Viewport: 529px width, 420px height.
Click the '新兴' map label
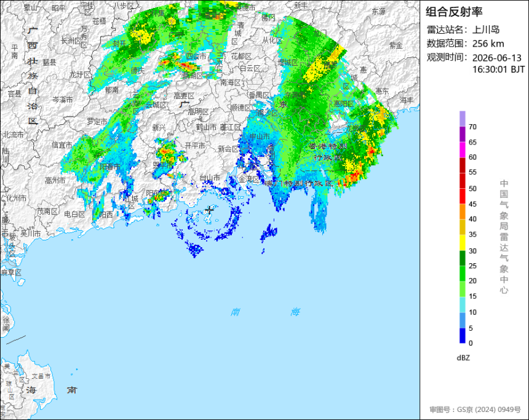click(x=159, y=127)
